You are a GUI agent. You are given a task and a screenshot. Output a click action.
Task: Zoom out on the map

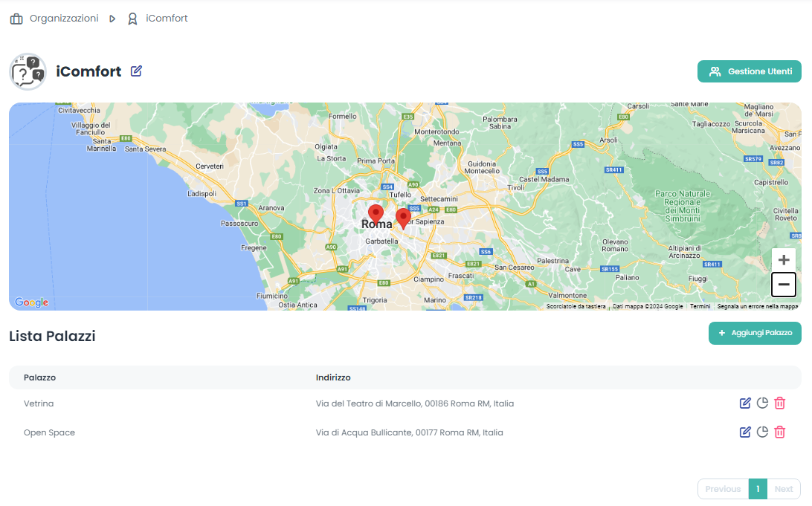pos(783,285)
